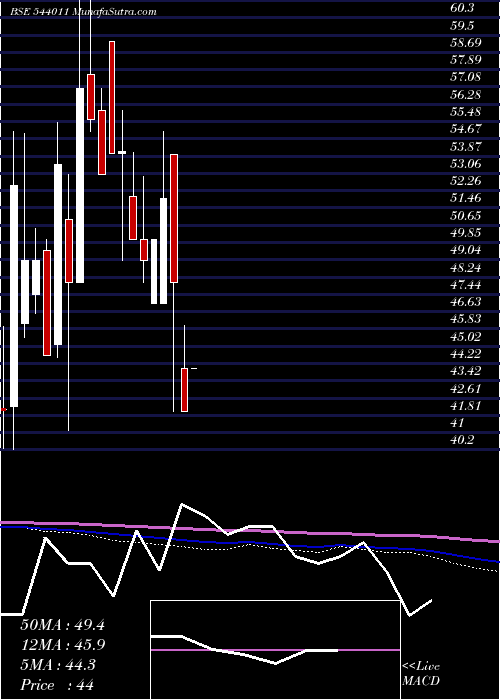Screen dimensions: 500x700
Task: Click the 49.85 price axis label
Action: click(468, 233)
